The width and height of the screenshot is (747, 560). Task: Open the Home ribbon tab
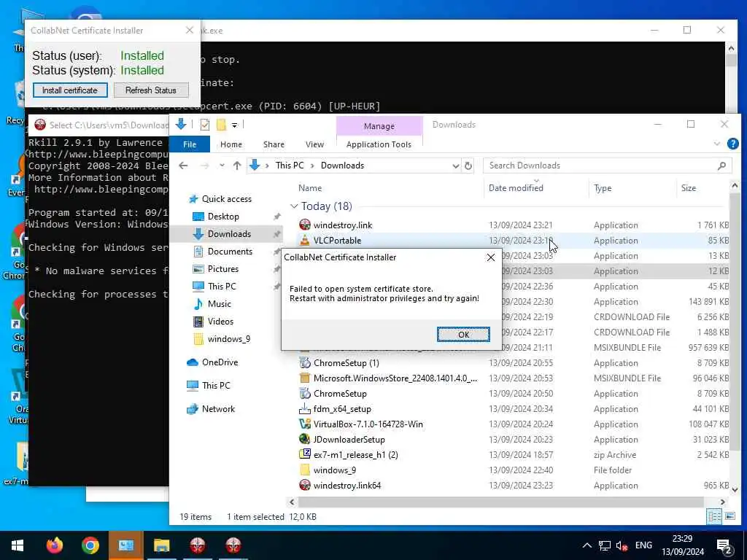tap(231, 144)
